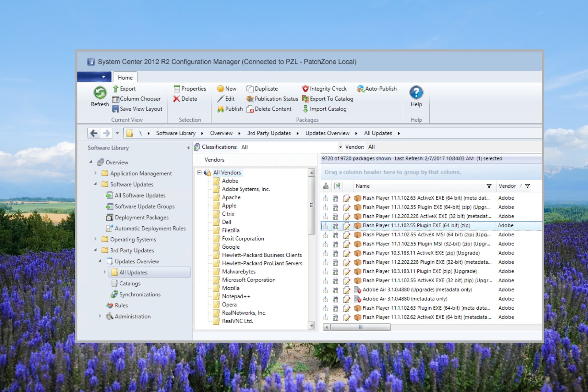The height and width of the screenshot is (392, 588).
Task: Create a New package
Action: [227, 89]
